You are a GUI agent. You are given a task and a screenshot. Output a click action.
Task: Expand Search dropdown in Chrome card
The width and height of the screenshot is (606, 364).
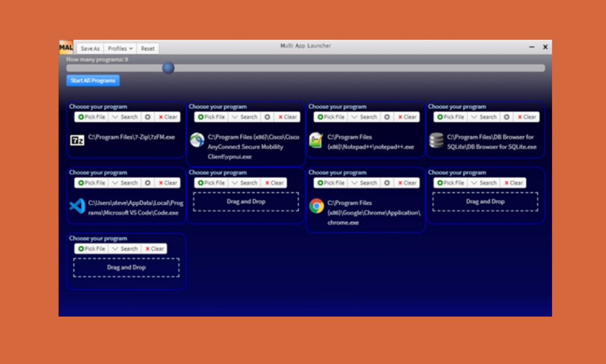(364, 183)
